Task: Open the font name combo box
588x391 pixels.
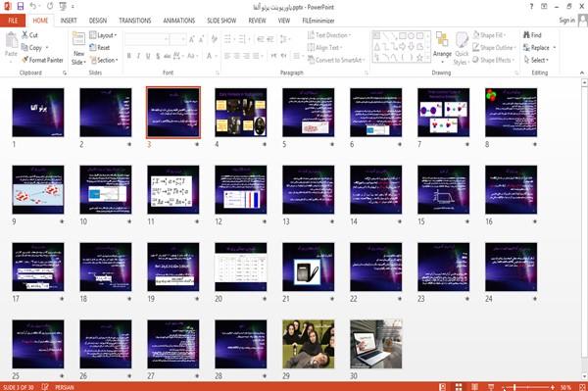Action: [x=146, y=39]
